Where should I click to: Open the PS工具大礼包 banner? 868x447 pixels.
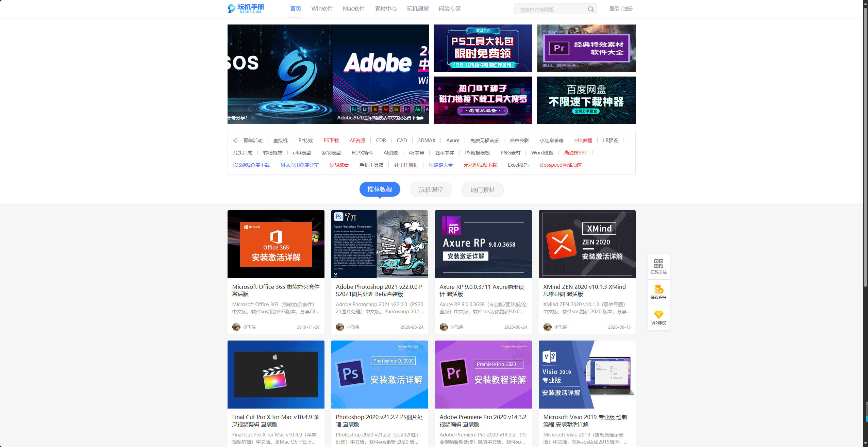click(x=483, y=48)
